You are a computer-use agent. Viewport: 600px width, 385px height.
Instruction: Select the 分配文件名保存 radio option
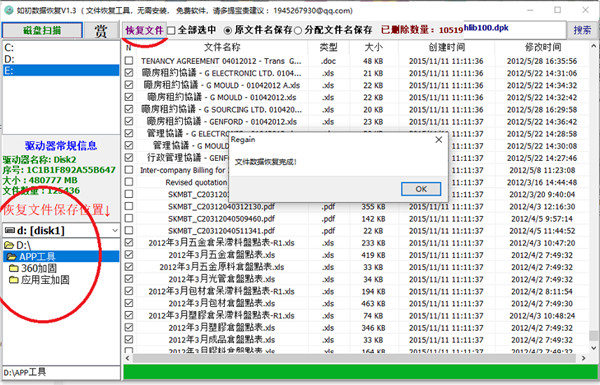[298, 30]
